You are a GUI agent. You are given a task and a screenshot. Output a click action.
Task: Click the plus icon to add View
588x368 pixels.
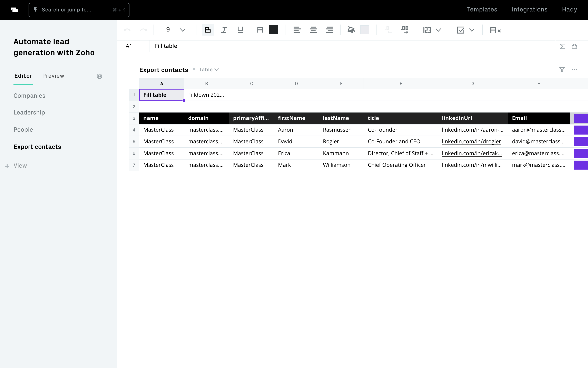click(7, 166)
